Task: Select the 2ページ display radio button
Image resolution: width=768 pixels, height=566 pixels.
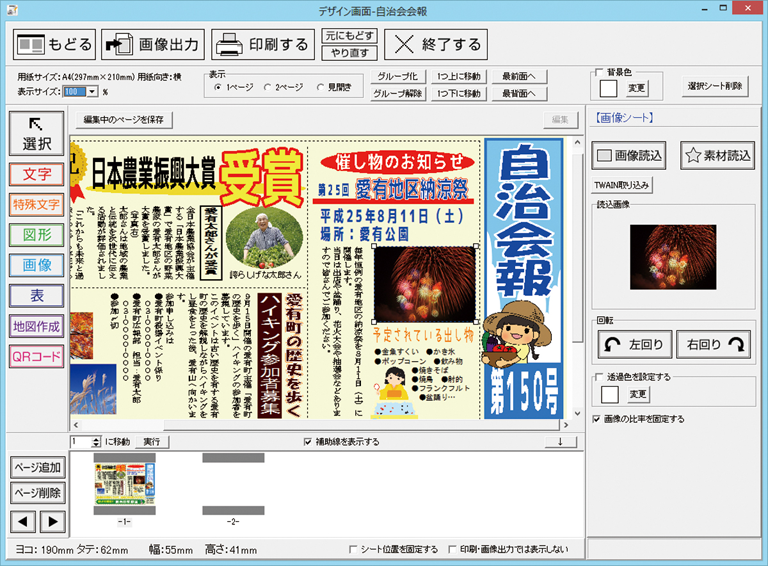Action: [x=268, y=88]
